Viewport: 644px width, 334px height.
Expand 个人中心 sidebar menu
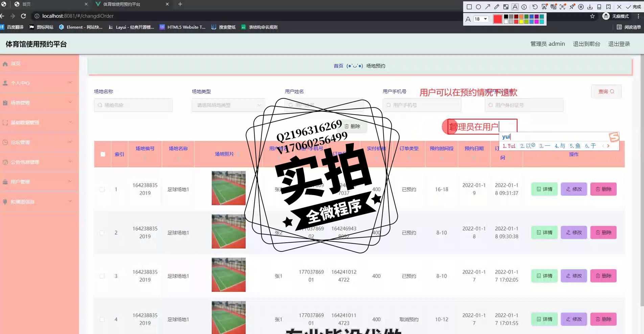pyautogui.click(x=40, y=83)
